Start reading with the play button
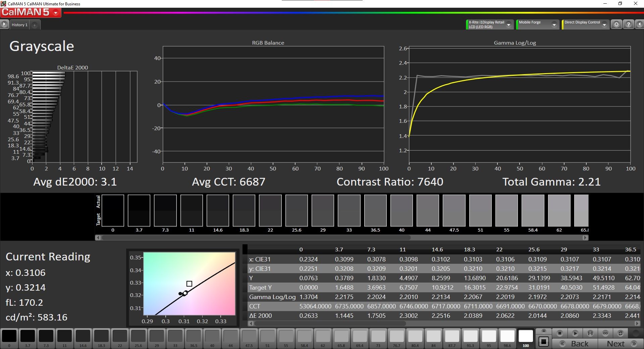Screen dimensions: 644x349 pos(575,333)
